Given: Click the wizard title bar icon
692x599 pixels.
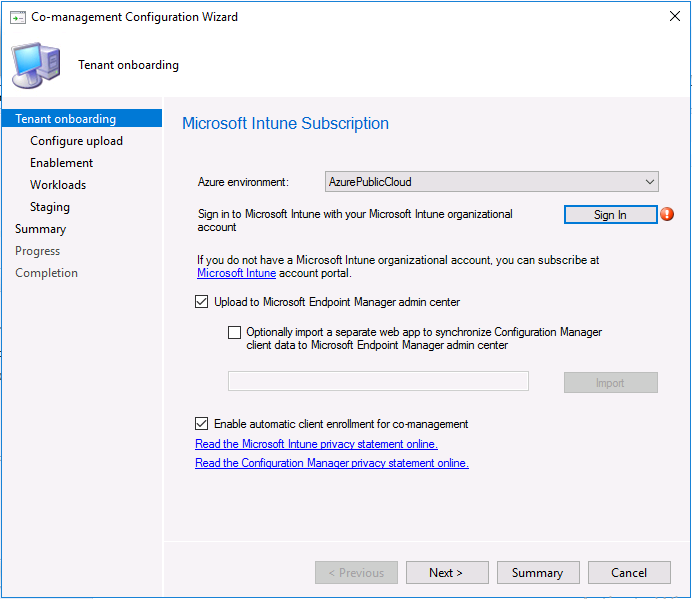Looking at the screenshot, I should point(18,18).
